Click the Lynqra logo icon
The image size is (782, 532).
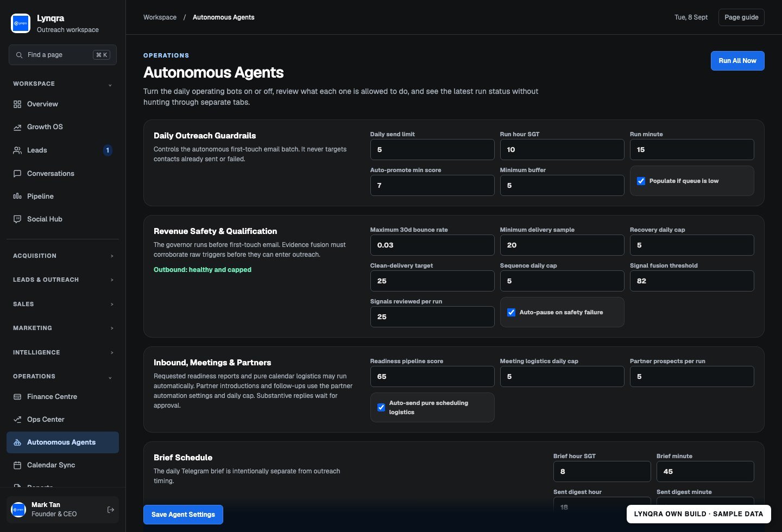[x=21, y=23]
